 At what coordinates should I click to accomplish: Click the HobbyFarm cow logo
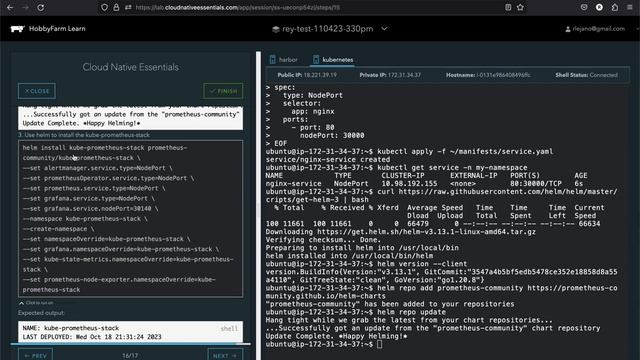click(17, 29)
